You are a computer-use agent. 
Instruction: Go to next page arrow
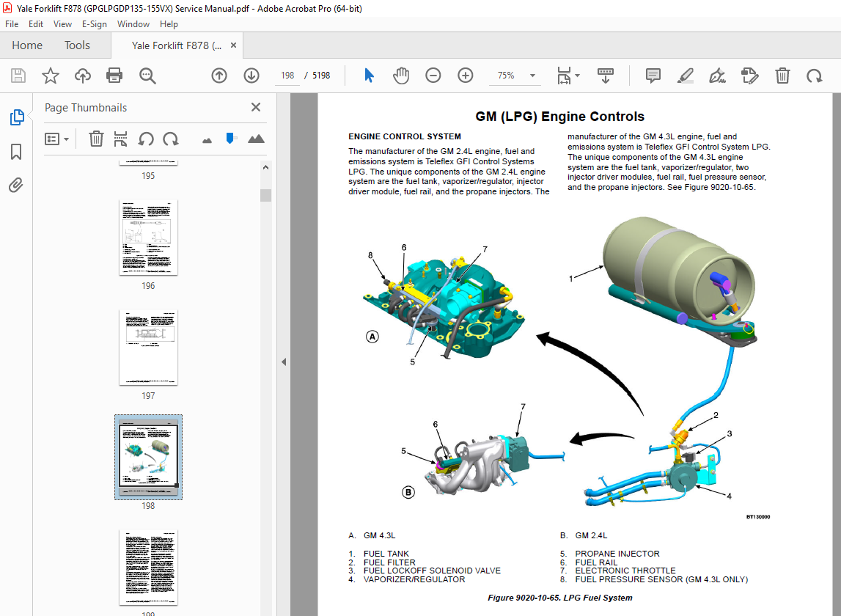tap(251, 76)
